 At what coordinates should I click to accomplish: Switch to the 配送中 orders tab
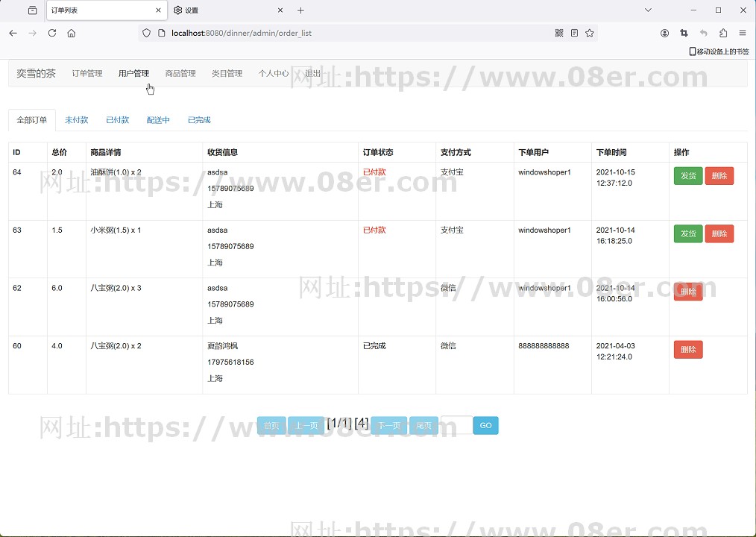(x=158, y=120)
